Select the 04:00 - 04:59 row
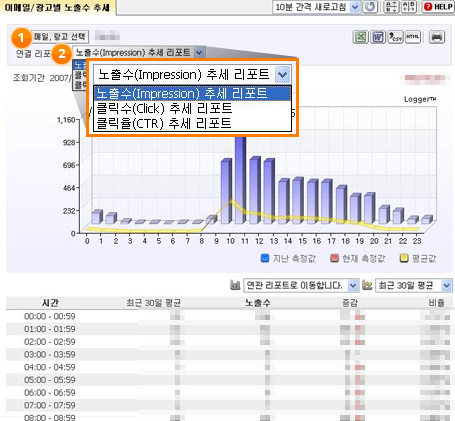The height and width of the screenshot is (421, 455). pyautogui.click(x=228, y=367)
